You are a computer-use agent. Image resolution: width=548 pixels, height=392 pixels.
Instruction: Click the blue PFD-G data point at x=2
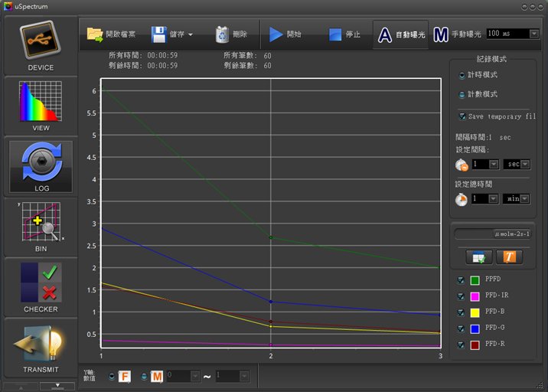pyautogui.click(x=271, y=302)
